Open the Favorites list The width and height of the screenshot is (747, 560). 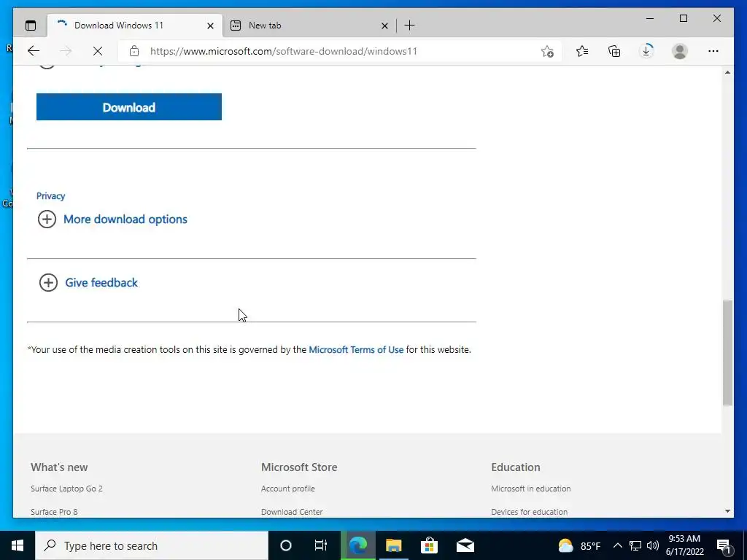click(x=581, y=51)
